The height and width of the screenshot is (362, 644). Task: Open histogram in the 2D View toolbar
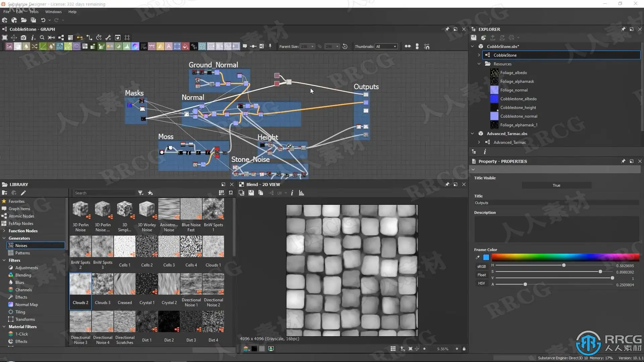[301, 193]
